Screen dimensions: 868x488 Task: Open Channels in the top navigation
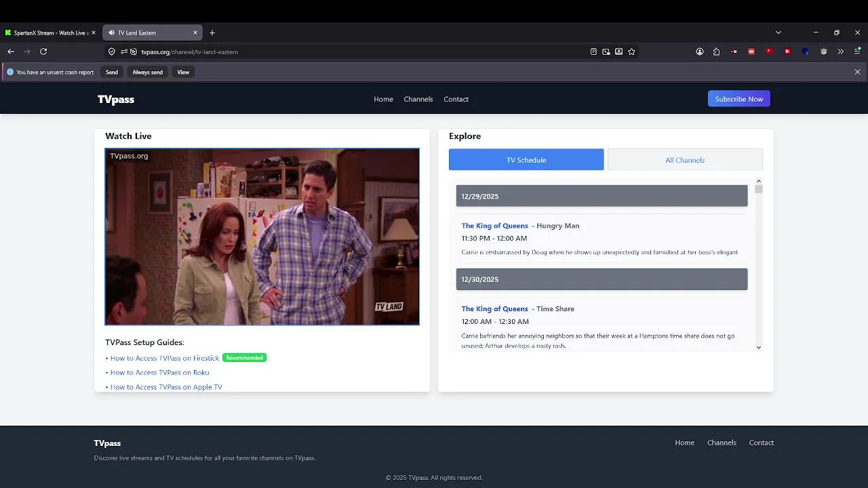coord(418,99)
